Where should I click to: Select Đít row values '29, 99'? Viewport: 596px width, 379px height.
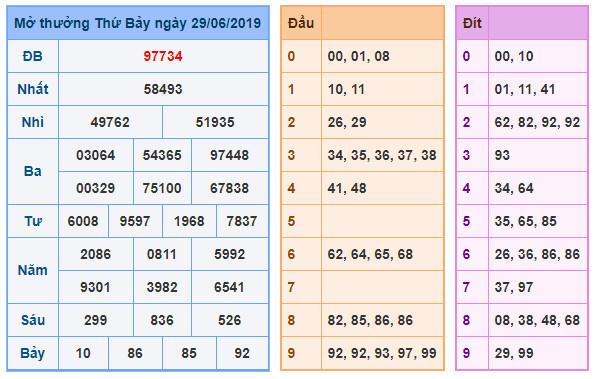[514, 354]
